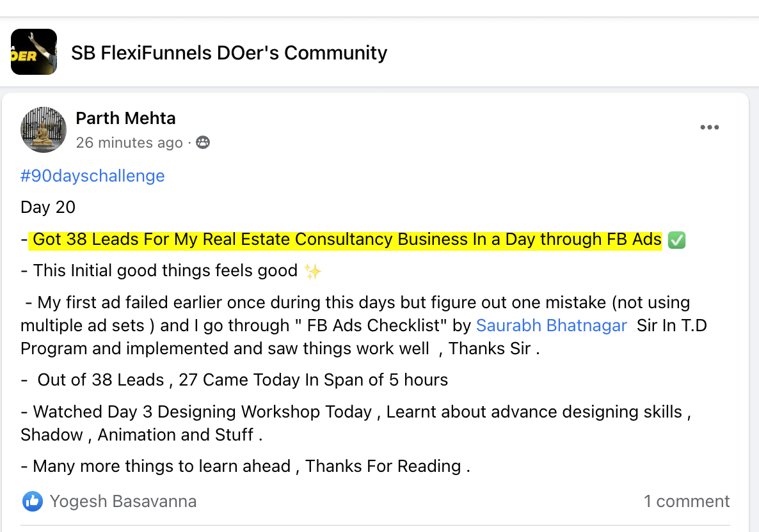
Task: Click the blue Like reaction icon
Action: click(32, 501)
